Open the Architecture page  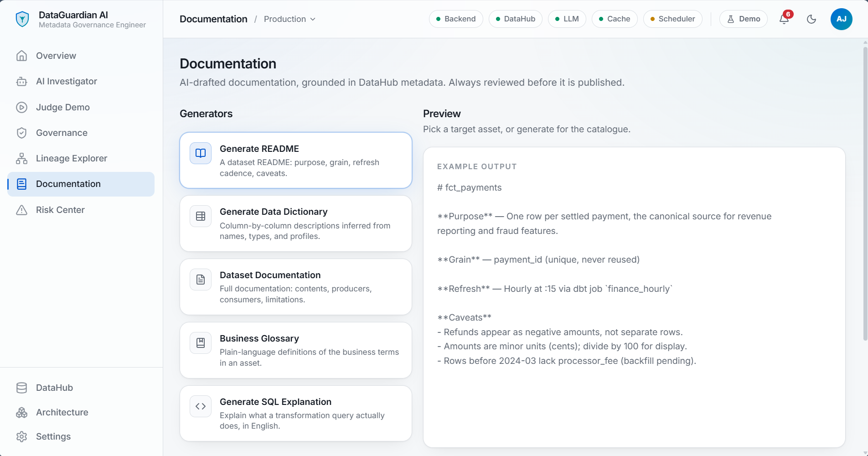pyautogui.click(x=81, y=412)
